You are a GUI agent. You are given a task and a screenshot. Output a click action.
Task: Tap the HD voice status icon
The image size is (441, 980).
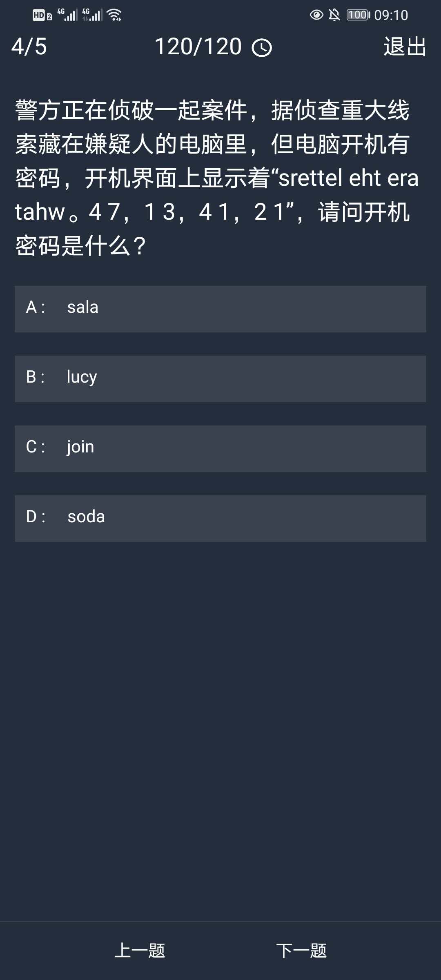(42, 16)
